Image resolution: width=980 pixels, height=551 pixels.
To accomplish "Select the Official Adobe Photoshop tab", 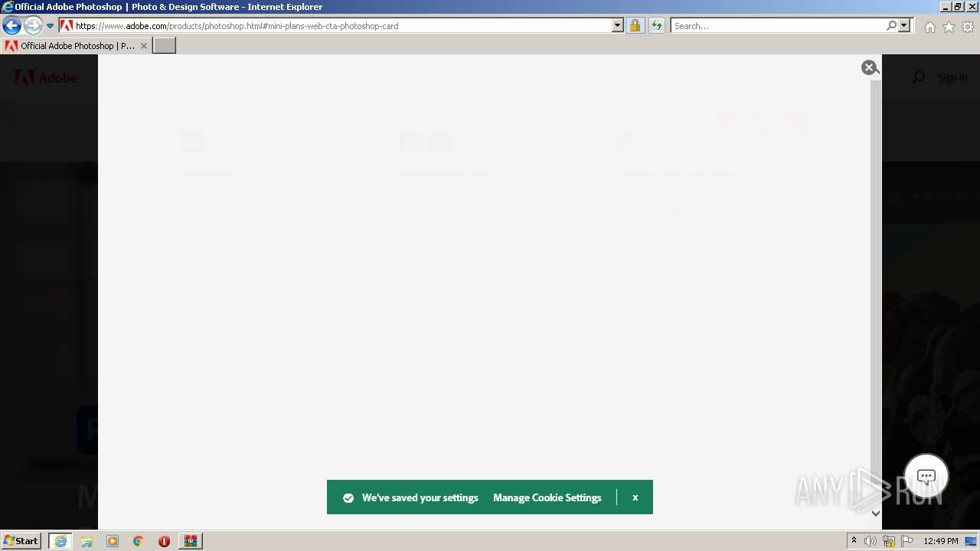I will pyautogui.click(x=75, y=46).
